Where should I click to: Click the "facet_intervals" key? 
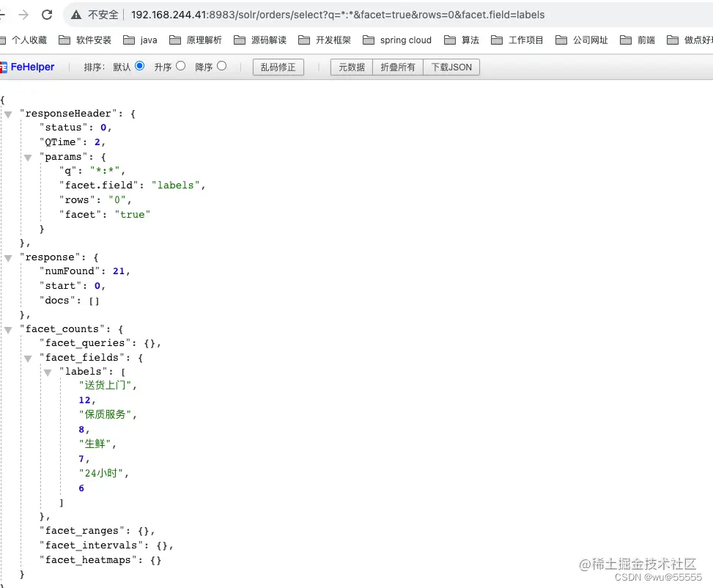tap(91, 545)
